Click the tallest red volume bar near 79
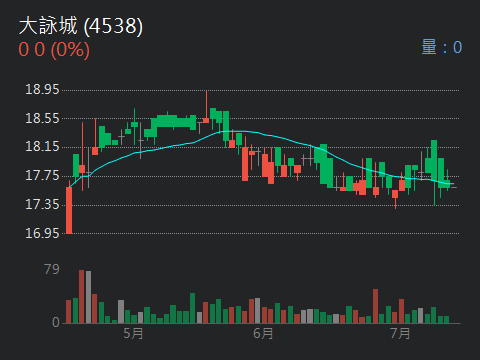 coord(82,297)
